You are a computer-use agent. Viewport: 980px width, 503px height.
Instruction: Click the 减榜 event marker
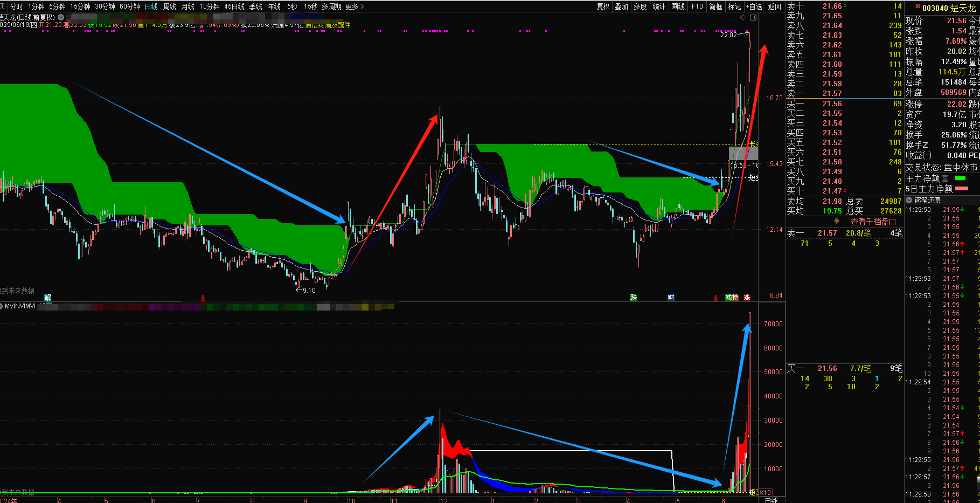[732, 298]
